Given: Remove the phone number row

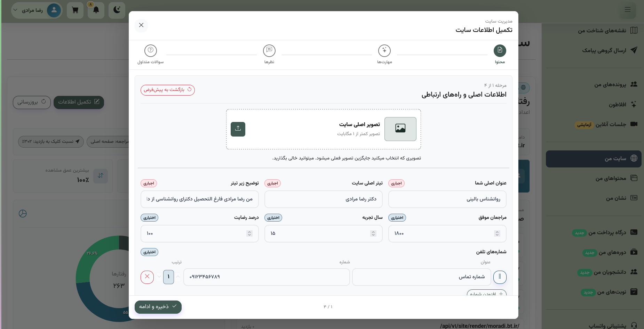Looking at the screenshot, I should (x=147, y=277).
